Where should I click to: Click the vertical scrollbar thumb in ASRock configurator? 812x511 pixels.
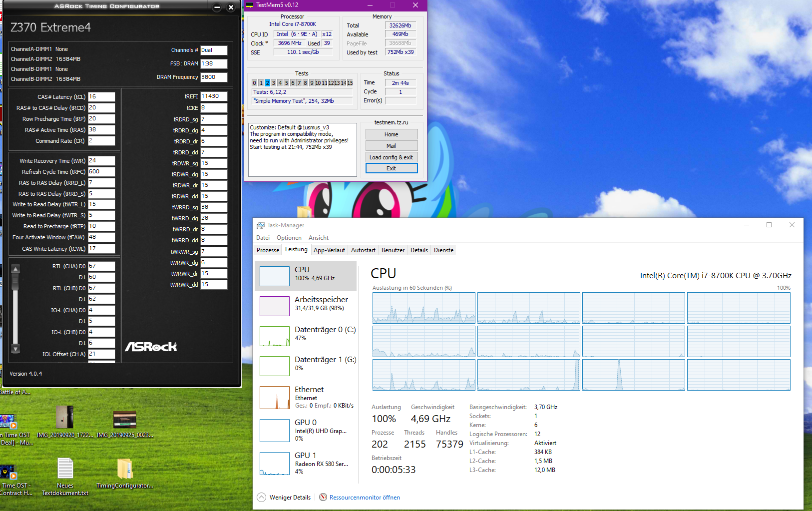coord(15,282)
